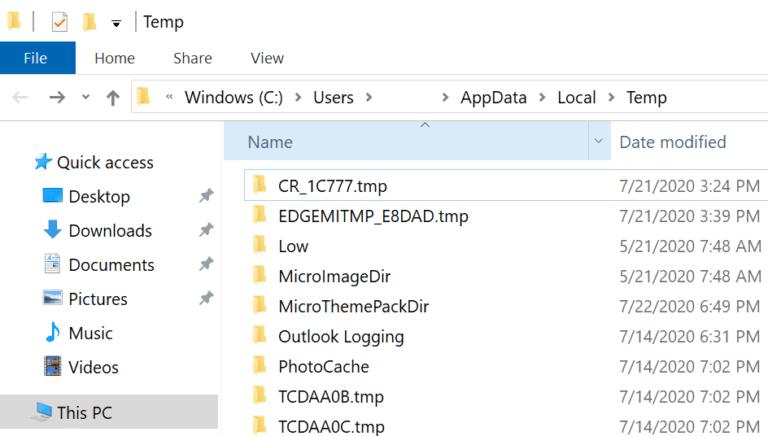Click AppData in the address breadcrumb
Screen dimensions: 768x436
[x=493, y=97]
